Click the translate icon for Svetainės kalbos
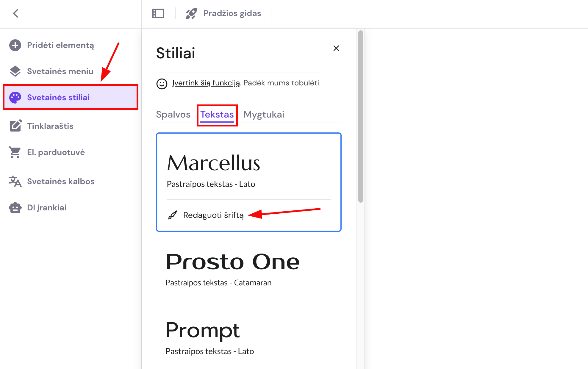The image size is (588, 369). 15,182
